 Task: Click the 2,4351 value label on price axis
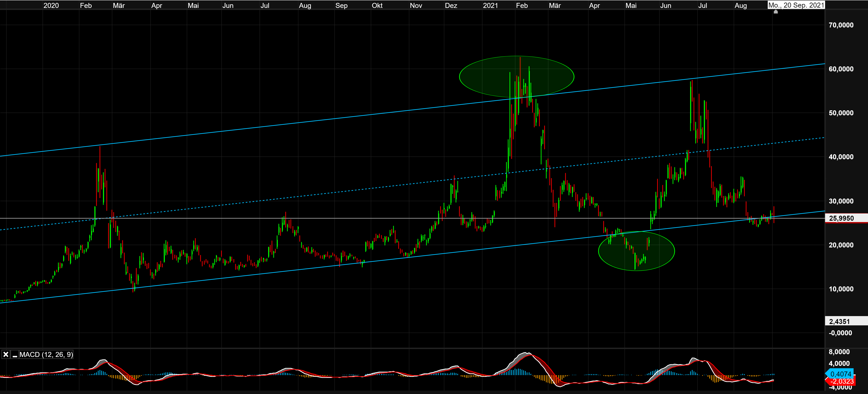tap(839, 321)
